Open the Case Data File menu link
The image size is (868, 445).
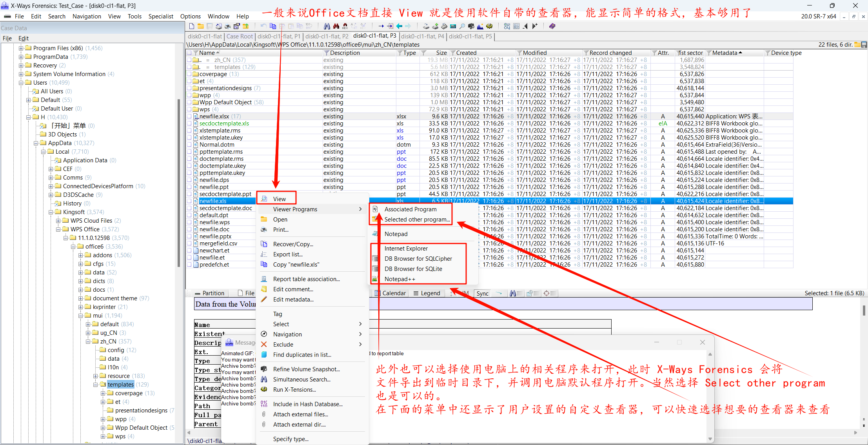7,38
